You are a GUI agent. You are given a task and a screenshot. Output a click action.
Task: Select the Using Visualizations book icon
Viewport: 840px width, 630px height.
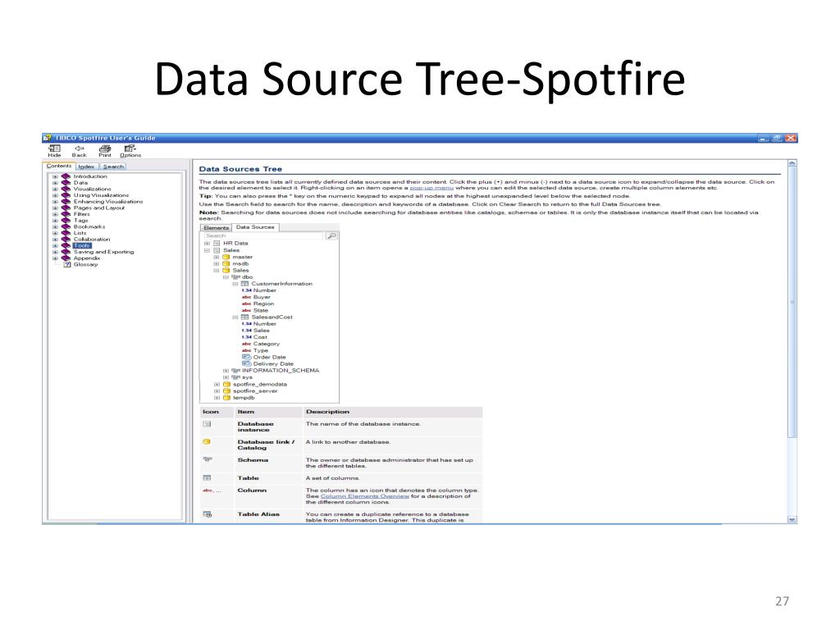[x=66, y=195]
